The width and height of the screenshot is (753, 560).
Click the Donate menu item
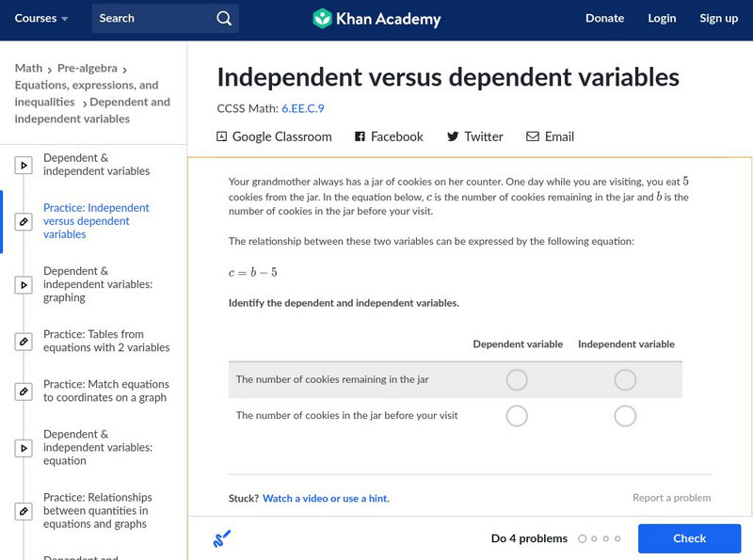(x=604, y=19)
